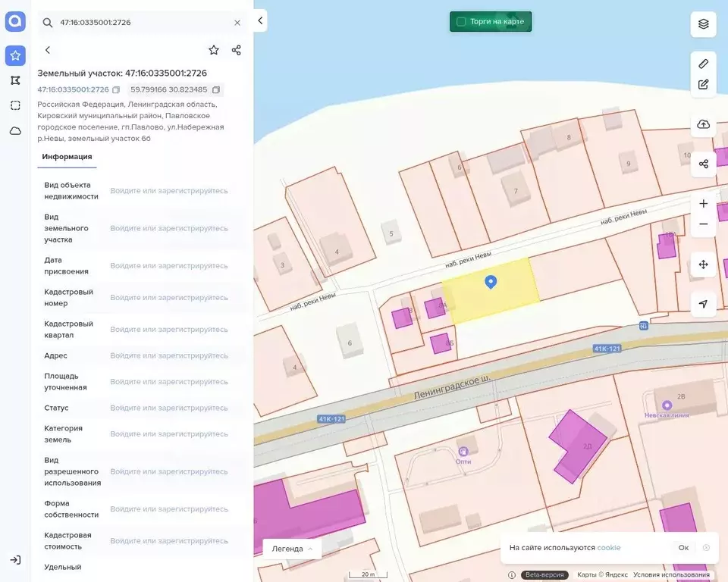Screen dimensions: 728x582
Task: Enable the Торги на карте checkbox
Action: click(x=461, y=22)
